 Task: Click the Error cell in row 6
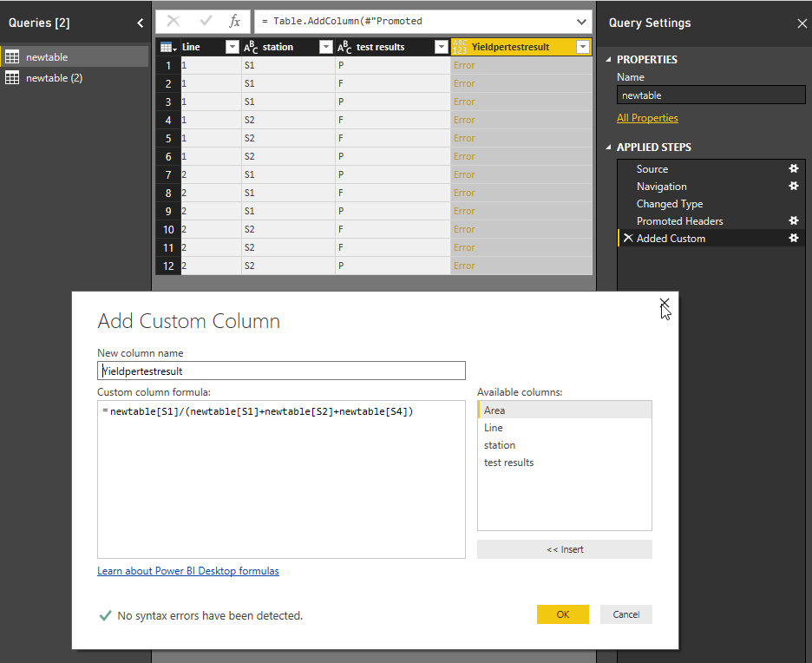point(521,156)
